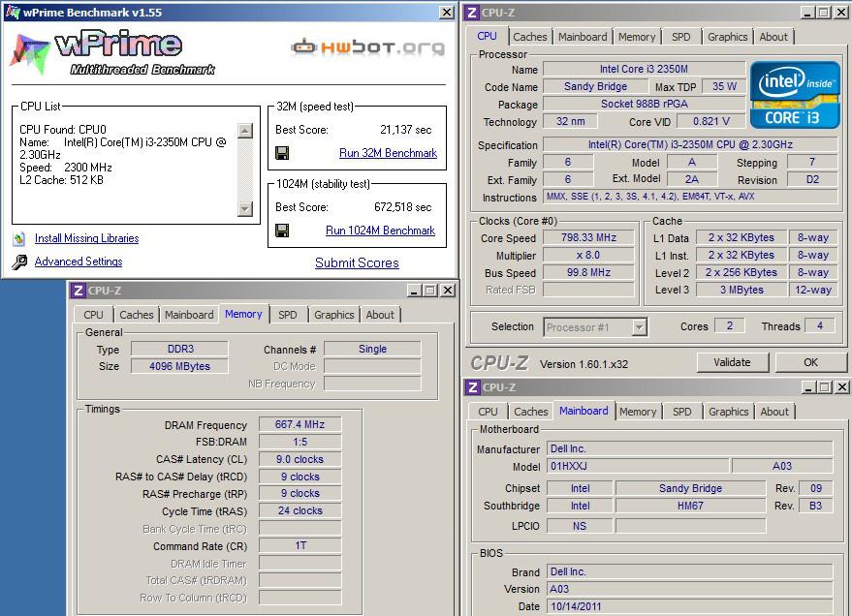Viewport: 852px width, 616px height.
Task: Click the 1024M best score 672,518 sec
Action: point(402,207)
